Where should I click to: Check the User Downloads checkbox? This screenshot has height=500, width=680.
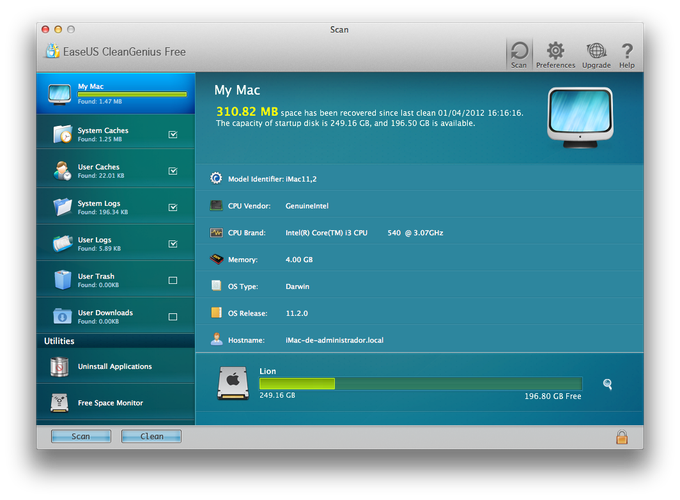(173, 317)
